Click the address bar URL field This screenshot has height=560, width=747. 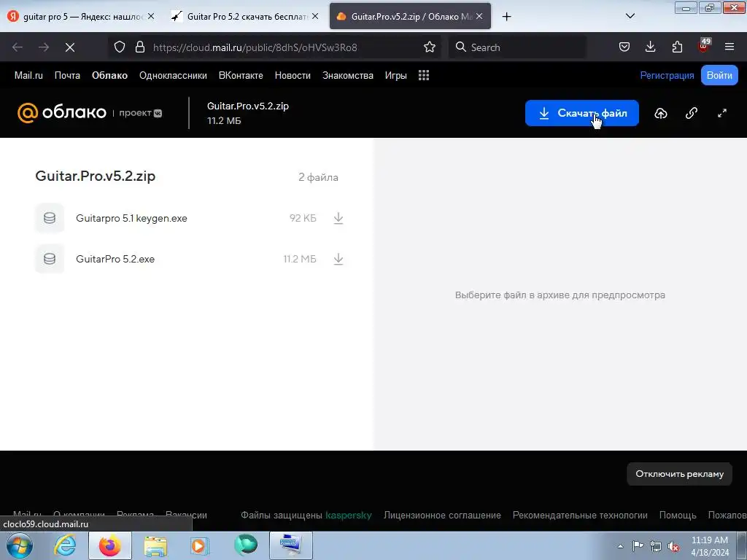click(274, 47)
